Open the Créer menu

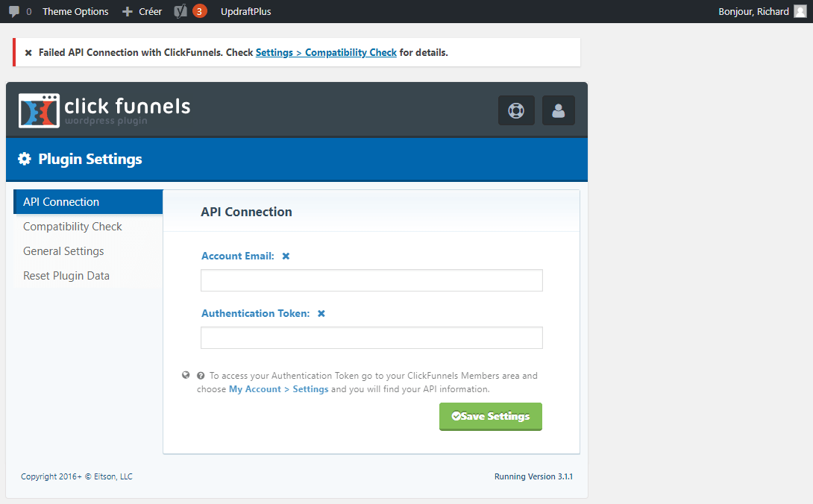tap(151, 11)
